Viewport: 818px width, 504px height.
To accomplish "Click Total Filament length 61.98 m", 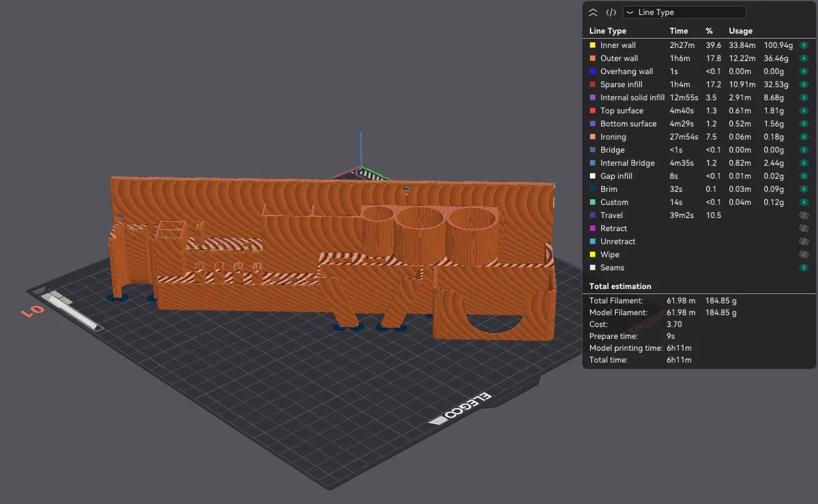I will click(x=682, y=301).
